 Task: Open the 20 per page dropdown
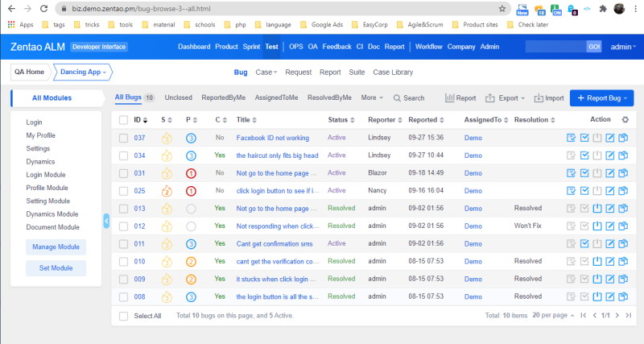pyautogui.click(x=551, y=315)
